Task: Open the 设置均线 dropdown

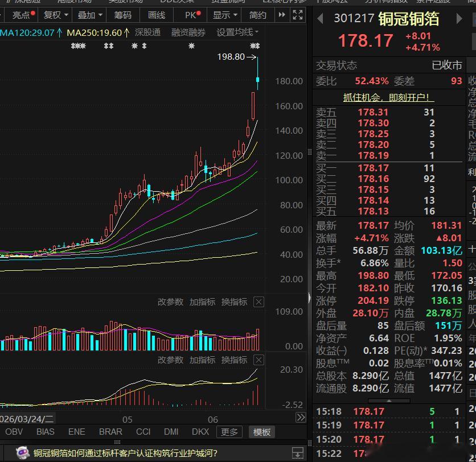Action: click(237, 32)
